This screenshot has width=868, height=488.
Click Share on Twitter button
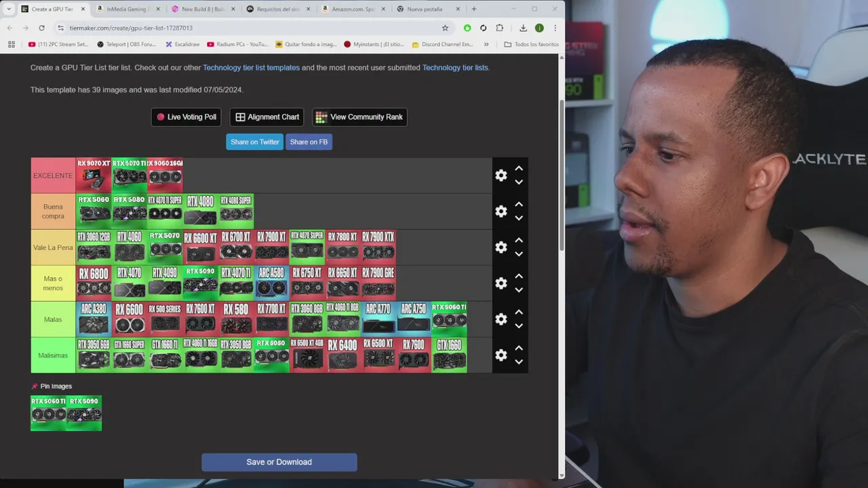(x=254, y=142)
